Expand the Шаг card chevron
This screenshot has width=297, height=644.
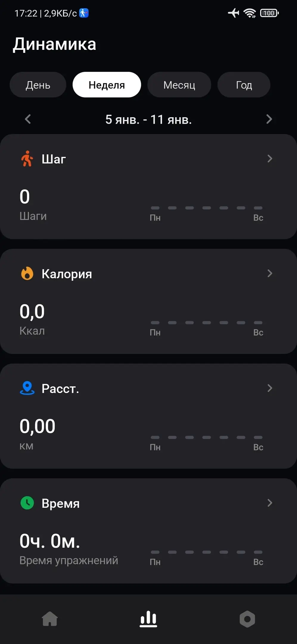point(270,159)
